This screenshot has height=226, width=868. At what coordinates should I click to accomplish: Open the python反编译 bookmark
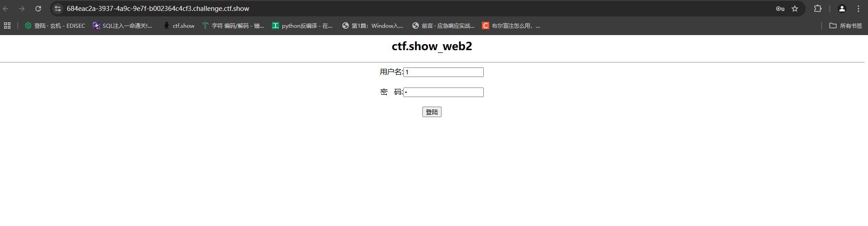(302, 26)
